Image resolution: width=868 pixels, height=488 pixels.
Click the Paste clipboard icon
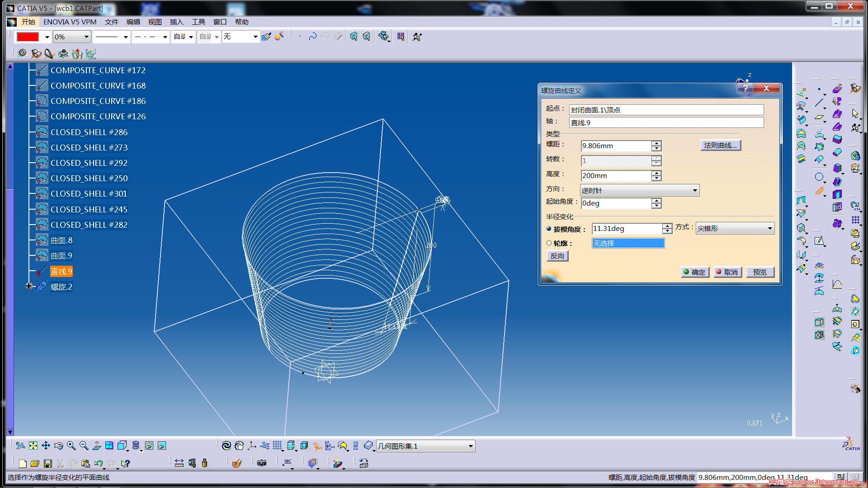pyautogui.click(x=85, y=463)
